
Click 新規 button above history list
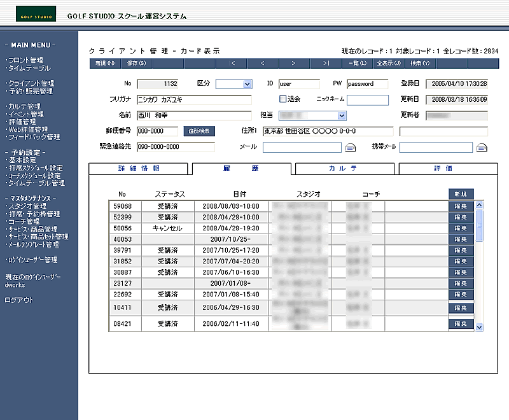point(461,194)
